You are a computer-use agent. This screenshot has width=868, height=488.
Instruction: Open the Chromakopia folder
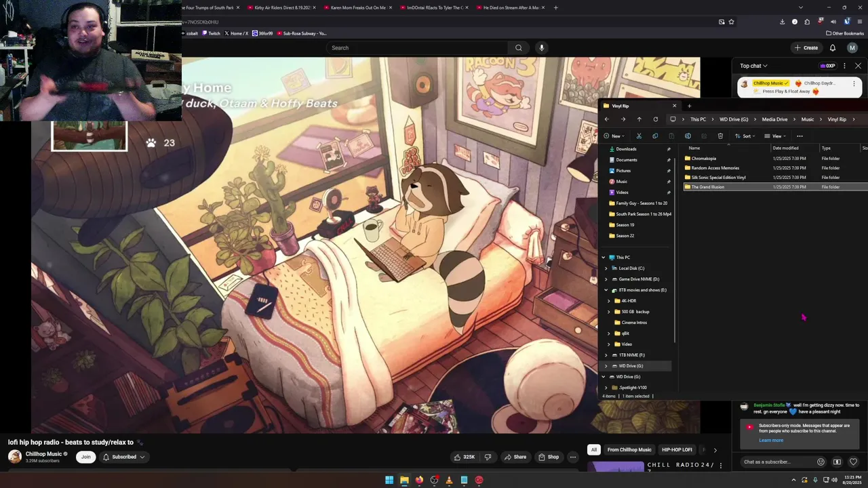[x=703, y=159]
